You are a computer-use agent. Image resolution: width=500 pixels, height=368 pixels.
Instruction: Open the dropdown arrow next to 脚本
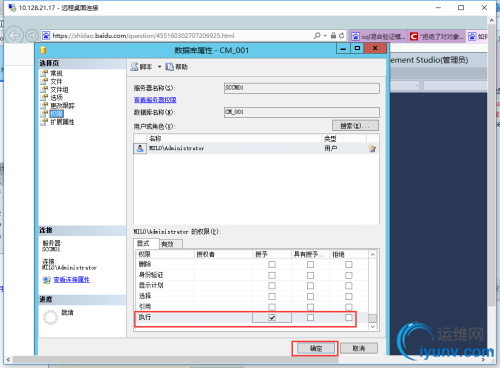pyautogui.click(x=159, y=67)
